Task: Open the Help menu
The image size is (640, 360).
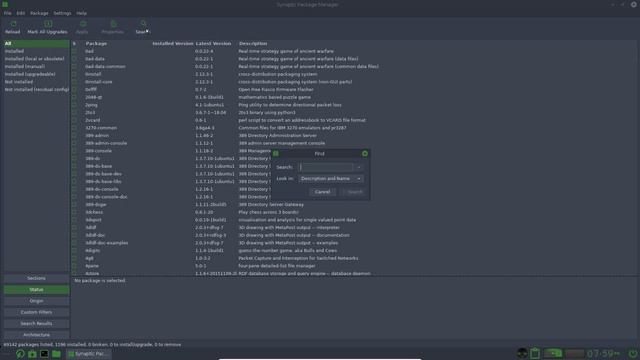Action: tap(82, 13)
